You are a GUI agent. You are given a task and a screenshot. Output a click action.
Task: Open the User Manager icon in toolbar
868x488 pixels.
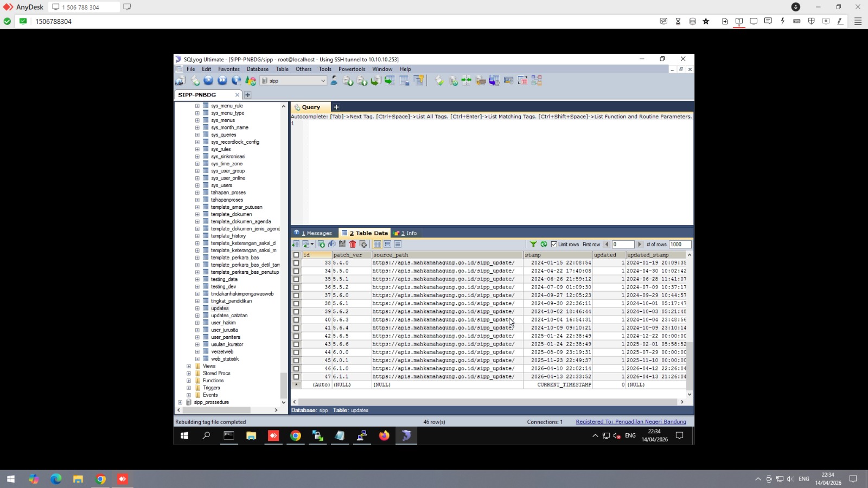pyautogui.click(x=334, y=81)
